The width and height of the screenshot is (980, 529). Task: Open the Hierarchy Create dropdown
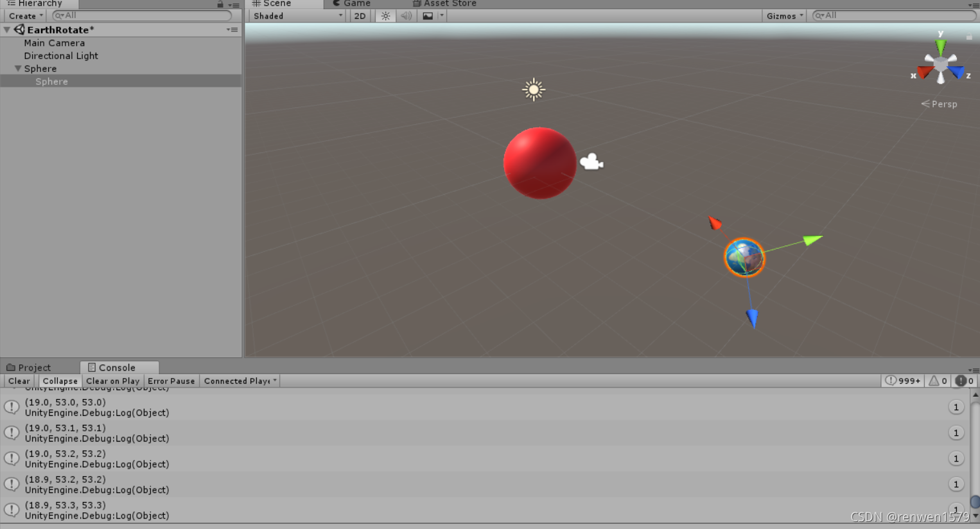coord(26,16)
